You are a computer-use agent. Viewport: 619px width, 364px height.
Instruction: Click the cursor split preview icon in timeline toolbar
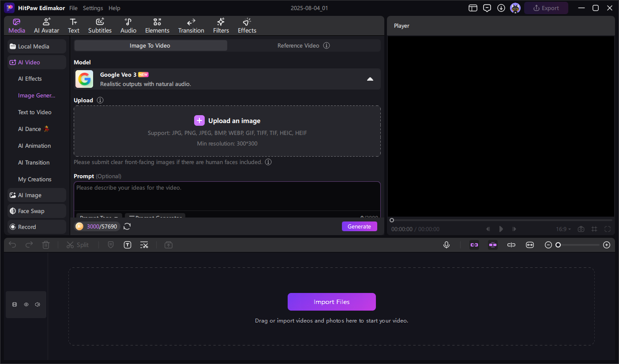click(511, 245)
